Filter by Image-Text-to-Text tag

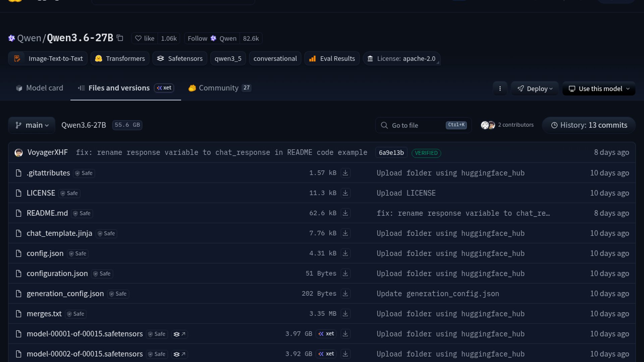(48, 59)
